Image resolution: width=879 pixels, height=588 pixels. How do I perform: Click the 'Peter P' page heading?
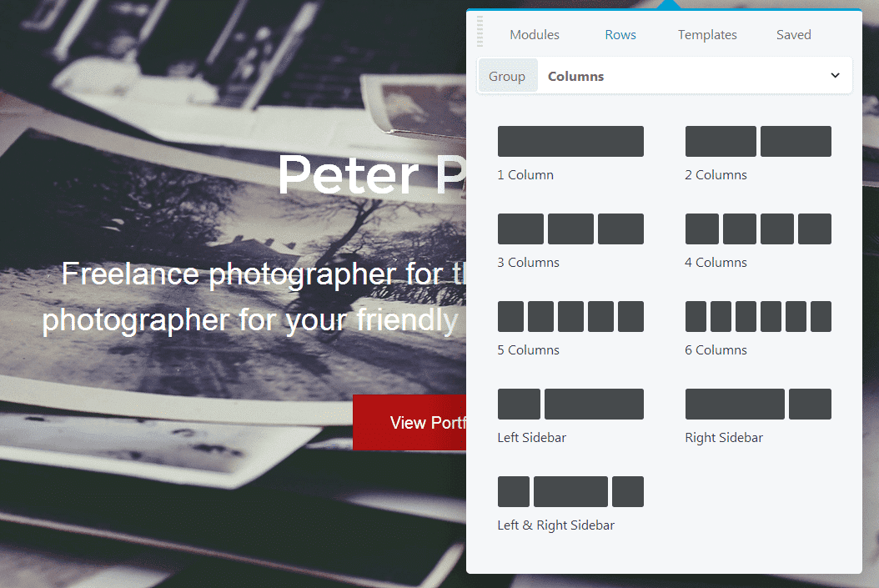click(x=372, y=174)
